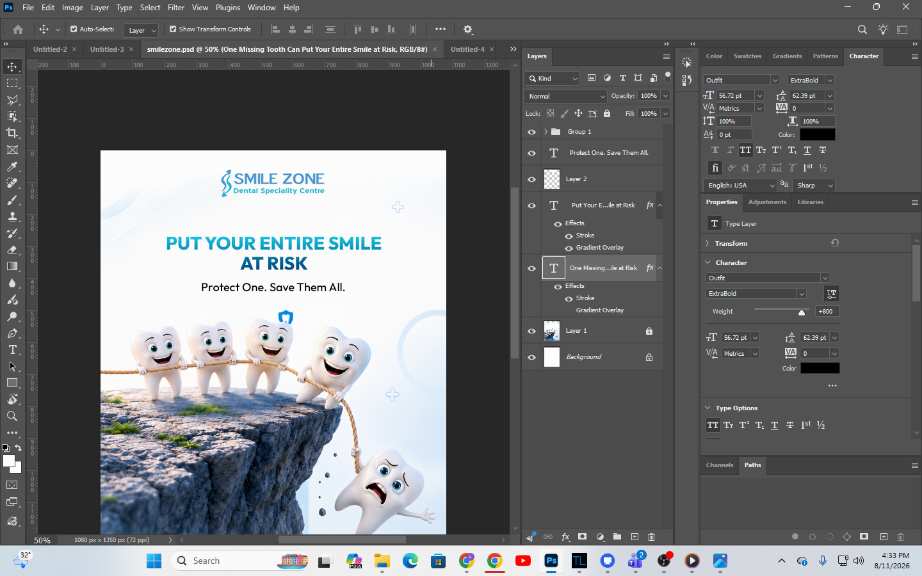Switch to the Untitled-4 document tab
This screenshot has height=576, width=922.
[x=467, y=49]
